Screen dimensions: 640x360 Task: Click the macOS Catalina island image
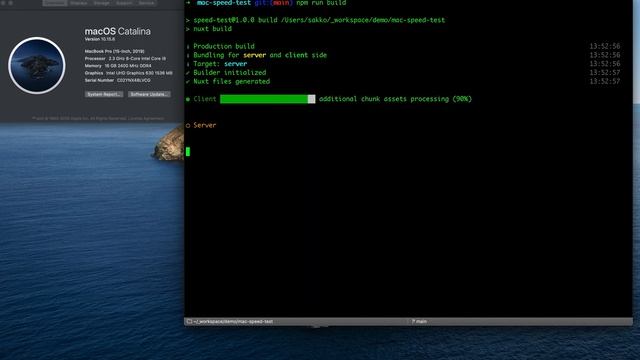37,66
